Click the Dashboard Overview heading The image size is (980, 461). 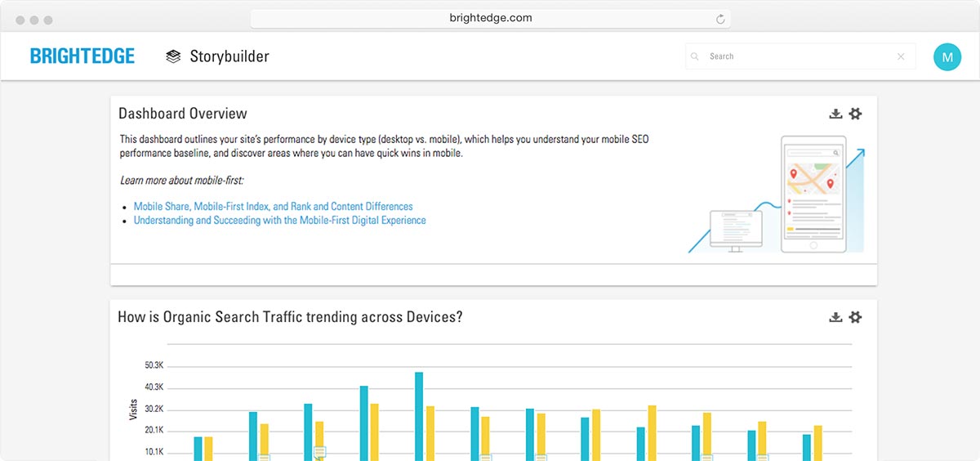(x=183, y=114)
